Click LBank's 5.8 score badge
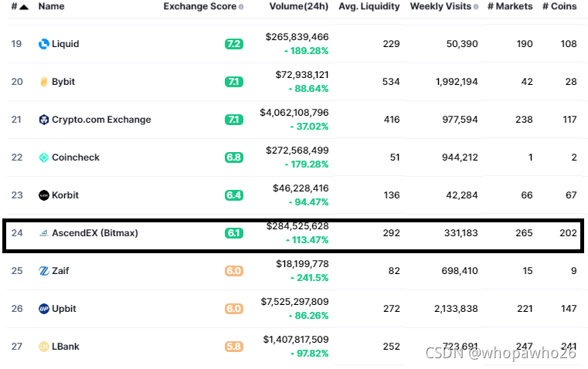The height and width of the screenshot is (369, 588). pos(234,347)
